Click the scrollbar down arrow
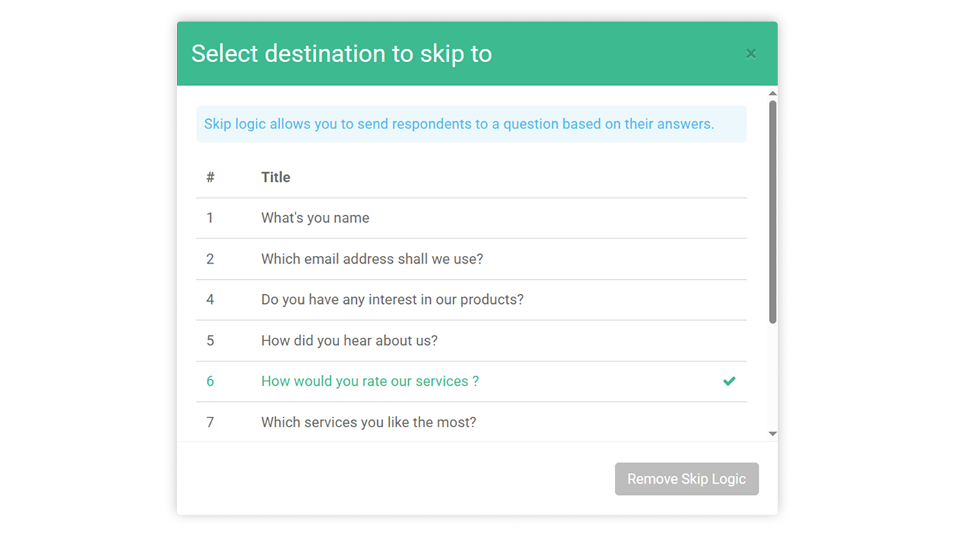 pos(773,434)
